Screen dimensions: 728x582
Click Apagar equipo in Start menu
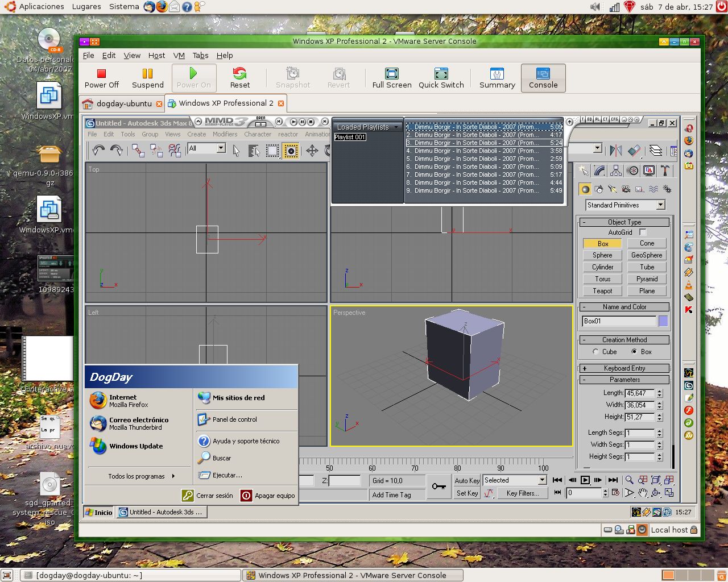(x=268, y=496)
